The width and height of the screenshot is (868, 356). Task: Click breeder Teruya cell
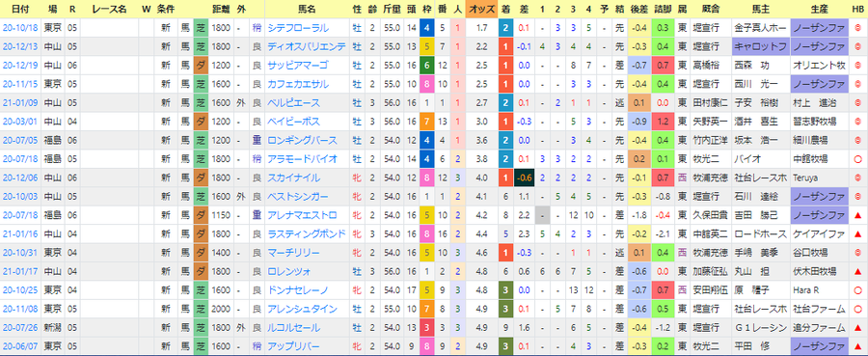pyautogui.click(x=819, y=178)
